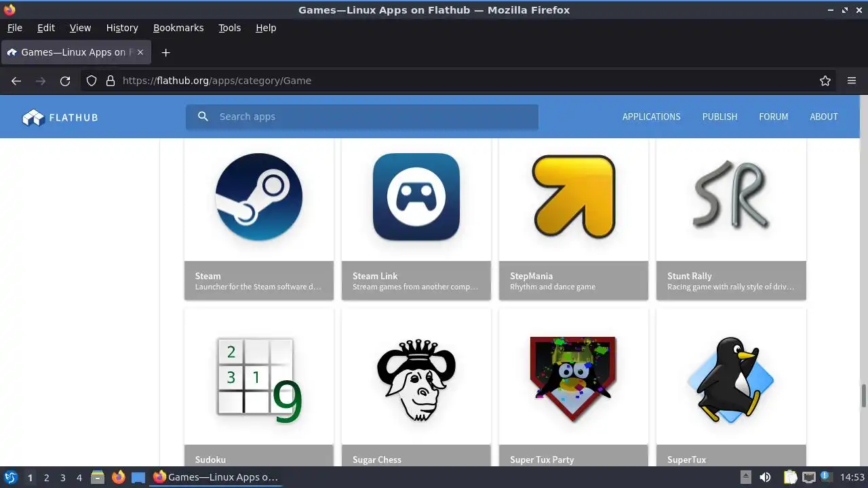Click the Sudoku card title
Screen dimensions: 868x488
tap(210, 460)
